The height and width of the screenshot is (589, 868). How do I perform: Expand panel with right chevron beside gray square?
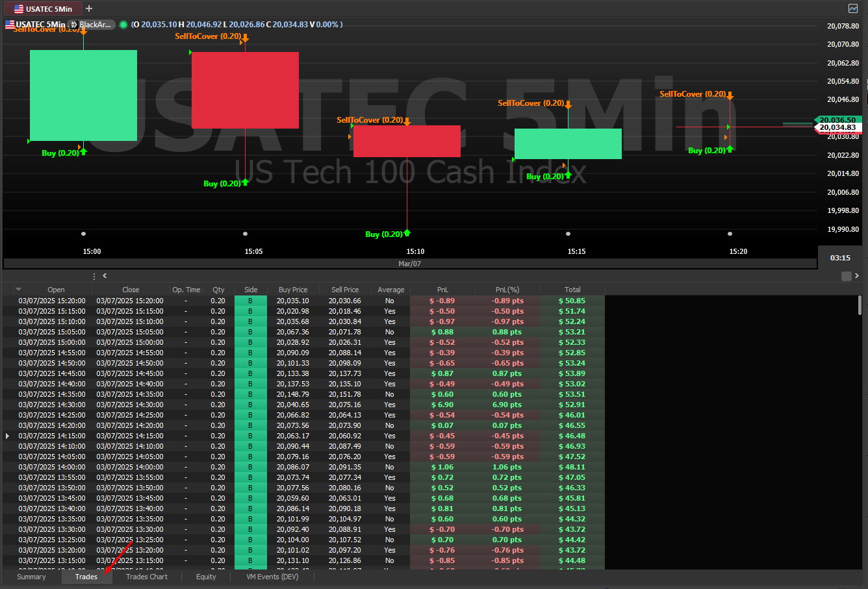(x=858, y=276)
